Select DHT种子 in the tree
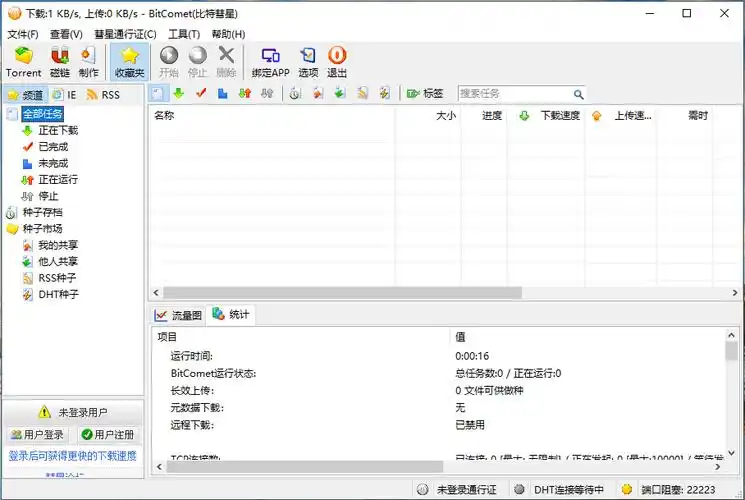This screenshot has width=745, height=500. 58,294
